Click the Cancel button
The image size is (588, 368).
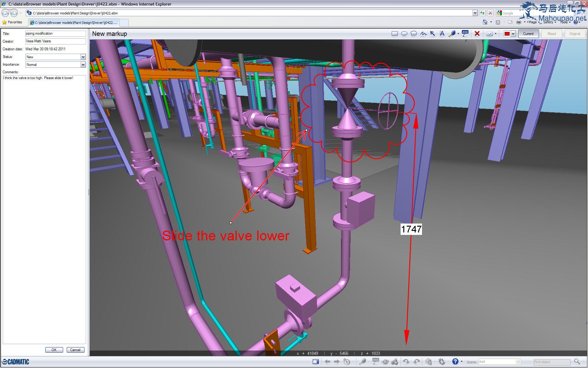click(75, 350)
